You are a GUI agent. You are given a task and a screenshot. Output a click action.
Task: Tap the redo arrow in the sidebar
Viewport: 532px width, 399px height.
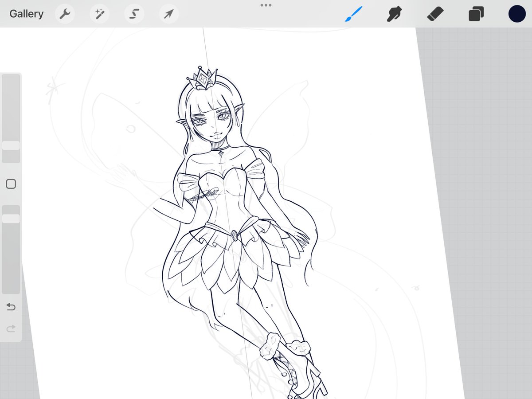pos(11,329)
